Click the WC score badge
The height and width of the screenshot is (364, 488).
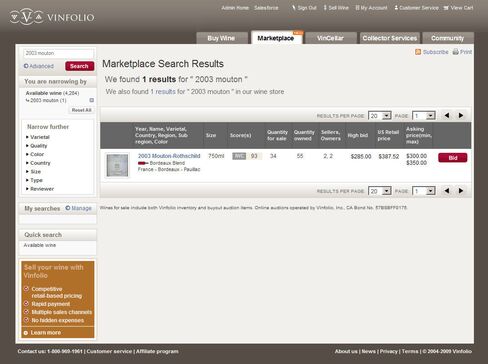239,156
